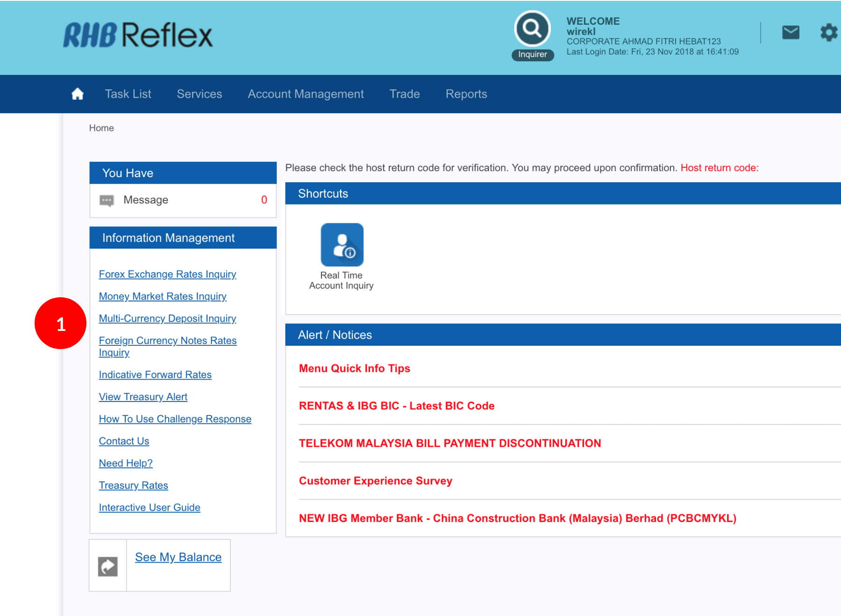Click the Home icon in navigation bar
The image size is (841, 616).
click(x=78, y=94)
